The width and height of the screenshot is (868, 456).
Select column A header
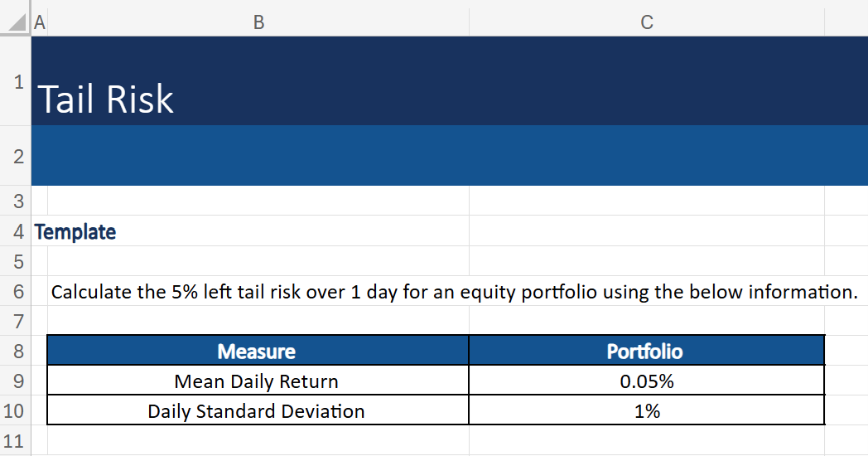tap(39, 23)
